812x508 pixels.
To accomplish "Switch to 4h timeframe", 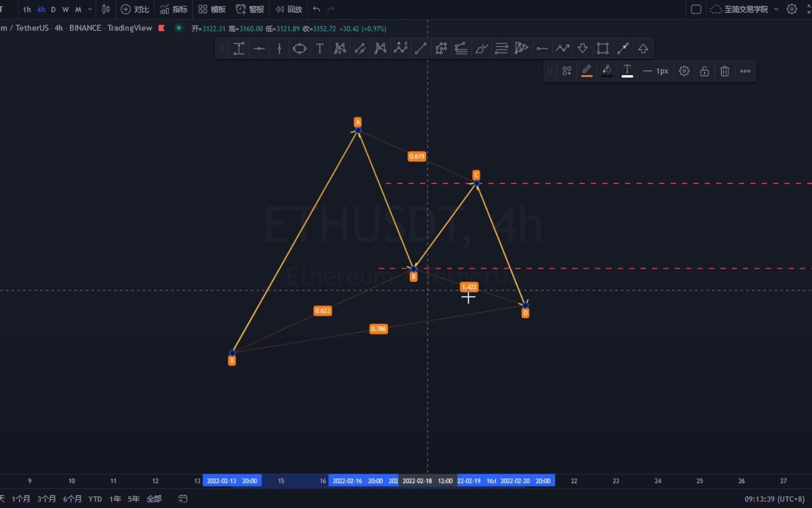I will click(x=41, y=9).
